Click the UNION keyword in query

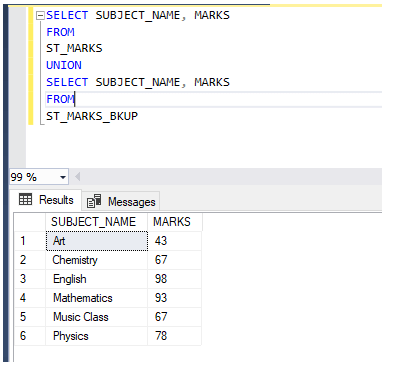click(x=64, y=65)
